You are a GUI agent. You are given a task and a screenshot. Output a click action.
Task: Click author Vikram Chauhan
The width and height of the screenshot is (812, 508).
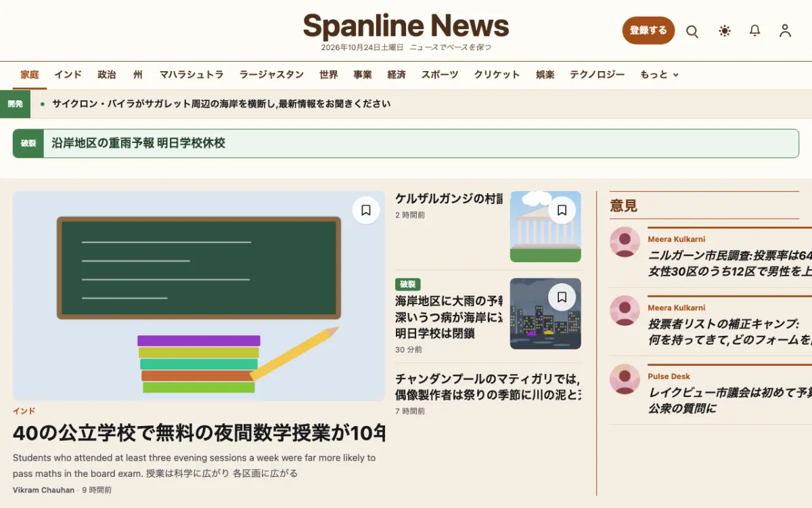click(x=43, y=490)
